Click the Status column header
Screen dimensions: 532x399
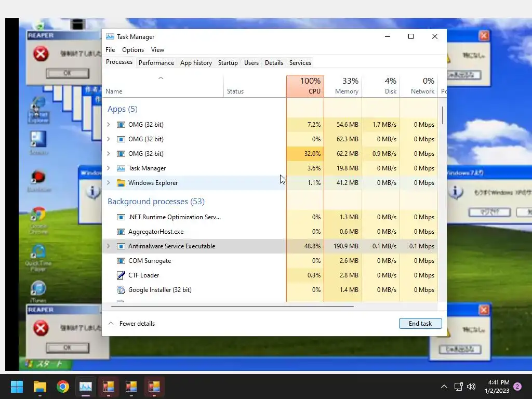pos(255,86)
